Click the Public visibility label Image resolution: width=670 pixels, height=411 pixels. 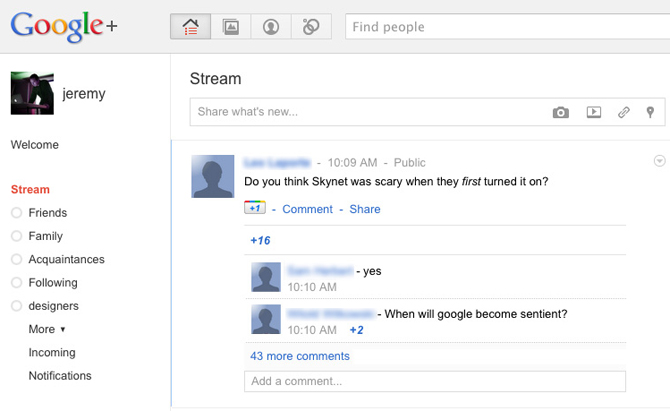[x=409, y=163]
